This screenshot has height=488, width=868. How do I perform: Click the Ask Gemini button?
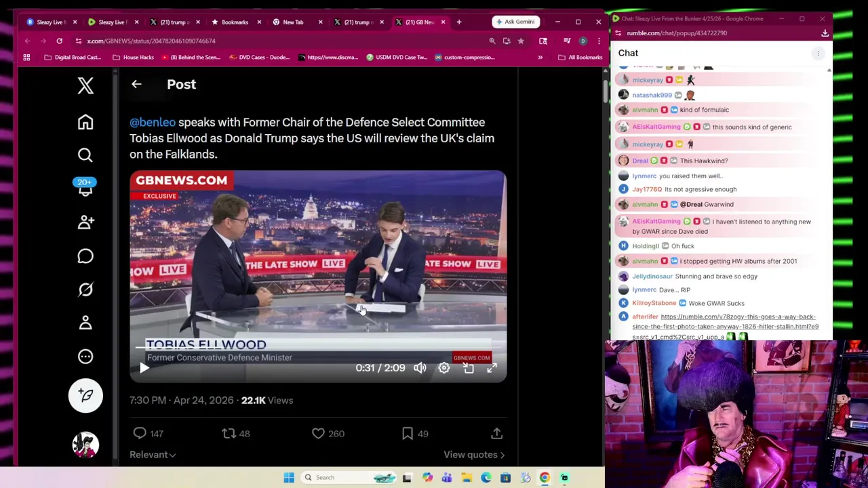(516, 22)
